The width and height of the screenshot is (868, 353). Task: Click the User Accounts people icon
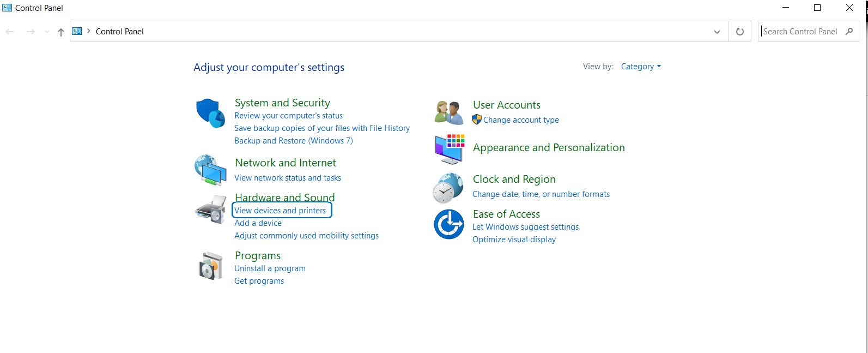coord(449,112)
